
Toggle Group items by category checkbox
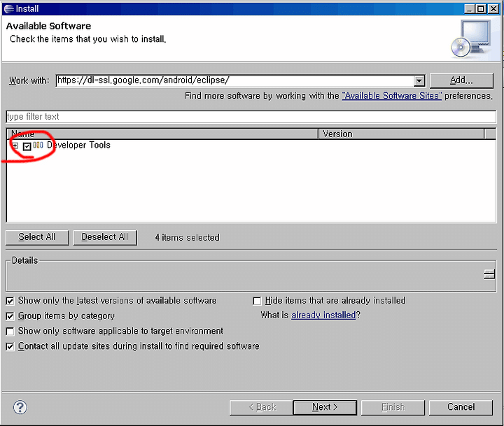tap(10, 316)
